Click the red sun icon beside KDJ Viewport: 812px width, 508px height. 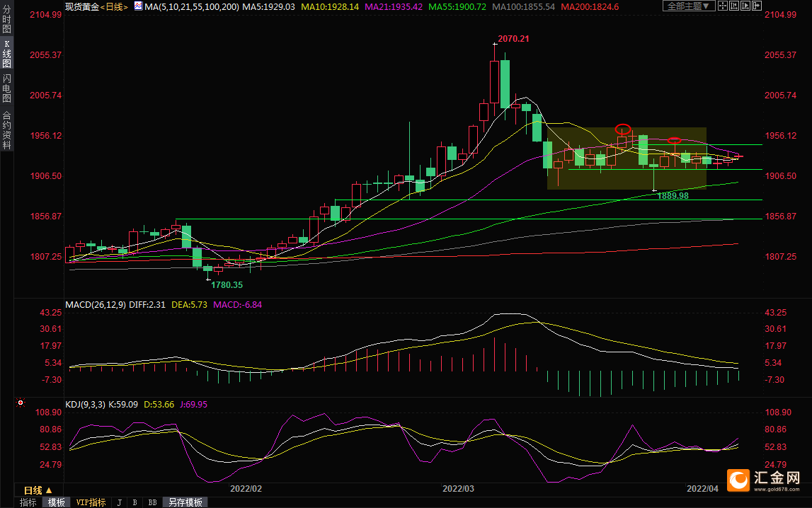(20, 403)
